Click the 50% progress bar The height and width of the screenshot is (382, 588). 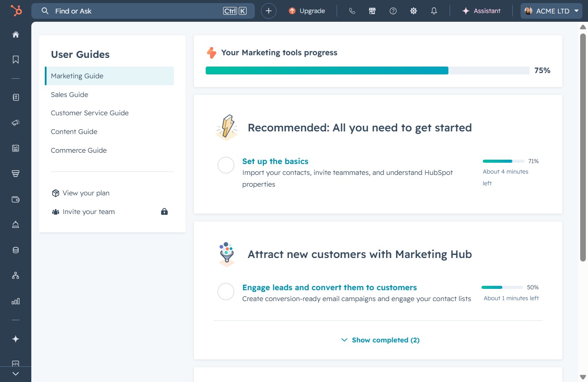click(x=502, y=287)
